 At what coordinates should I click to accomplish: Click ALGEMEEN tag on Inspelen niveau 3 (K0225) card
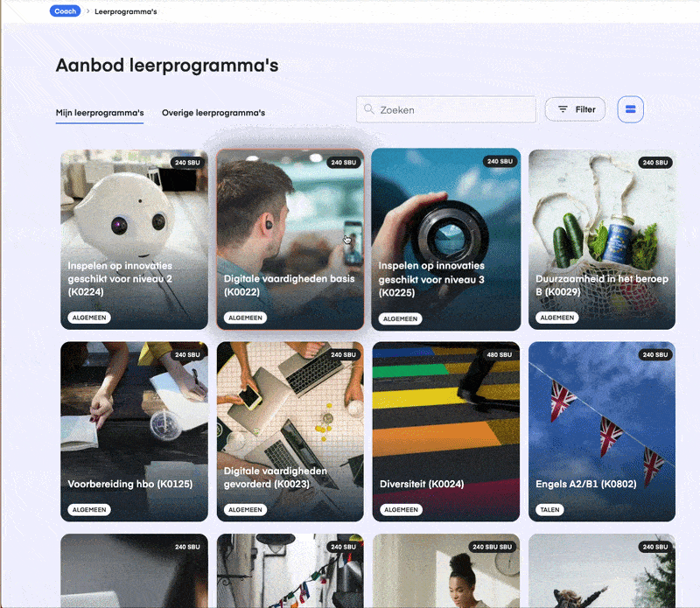(x=400, y=318)
